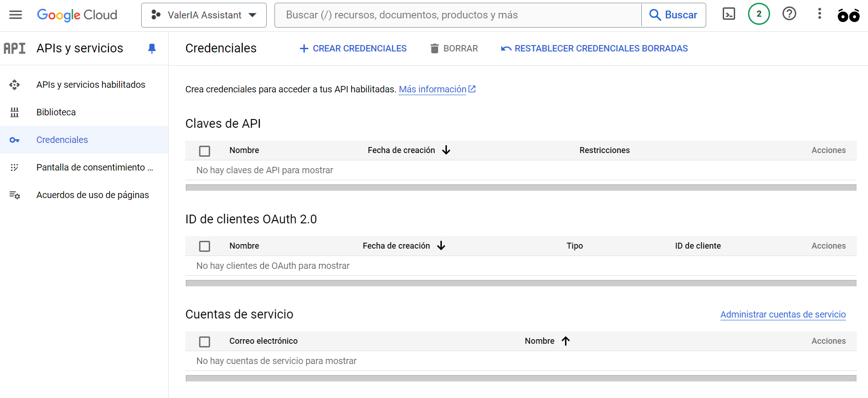Toggle select-all checkbox in OAuth 2.0 clients table
The image size is (868, 398).
coord(205,246)
